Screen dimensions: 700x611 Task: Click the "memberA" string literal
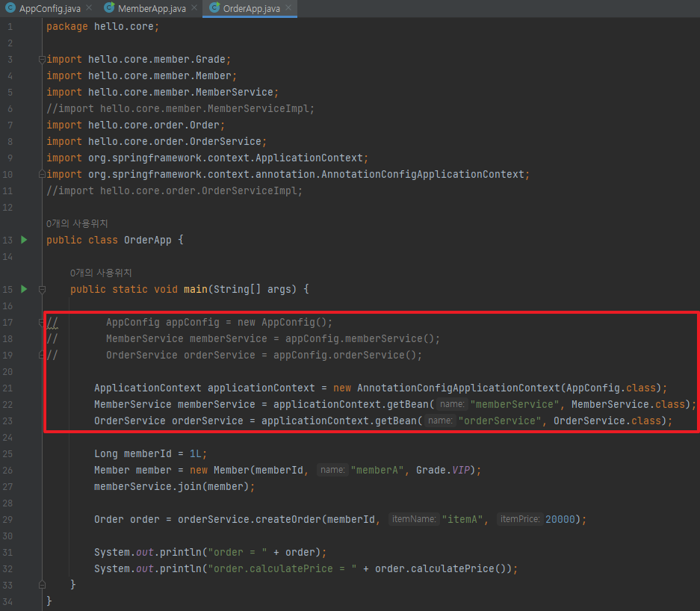(x=377, y=471)
